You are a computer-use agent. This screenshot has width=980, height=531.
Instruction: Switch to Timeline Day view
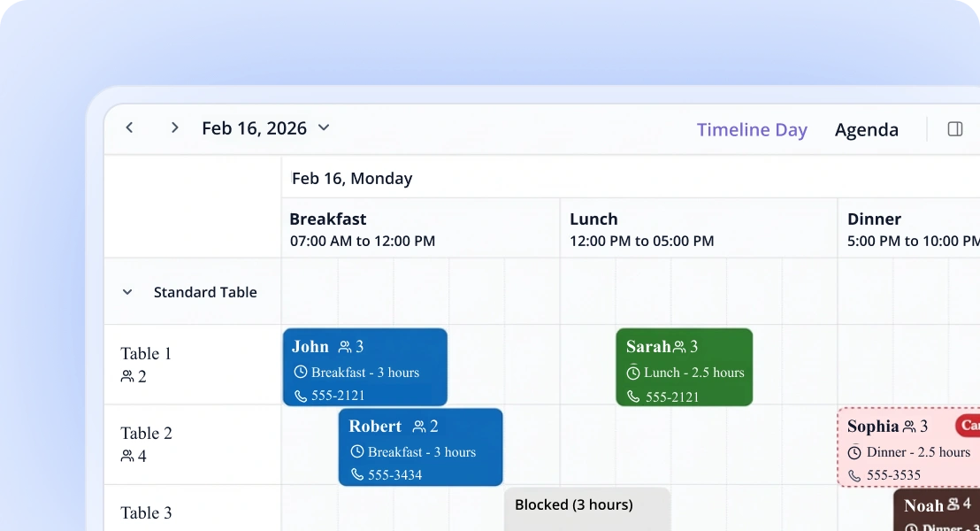pyautogui.click(x=751, y=130)
